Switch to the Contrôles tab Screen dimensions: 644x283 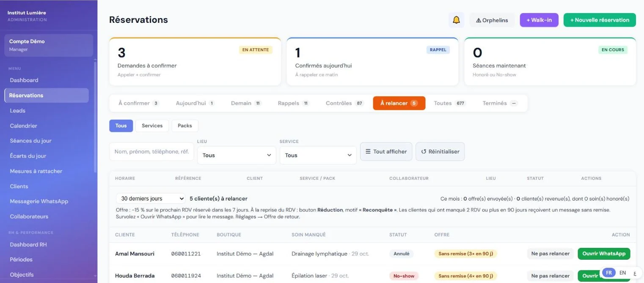[x=345, y=103]
